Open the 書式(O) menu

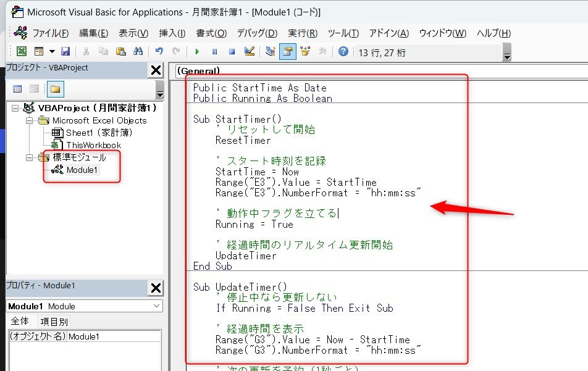(211, 33)
